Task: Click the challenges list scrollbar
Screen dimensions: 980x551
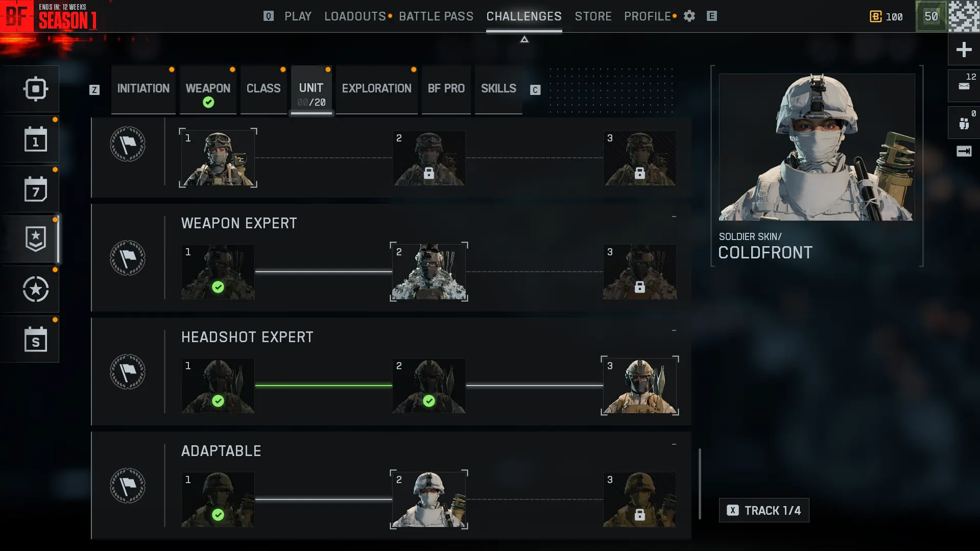Action: [700, 484]
